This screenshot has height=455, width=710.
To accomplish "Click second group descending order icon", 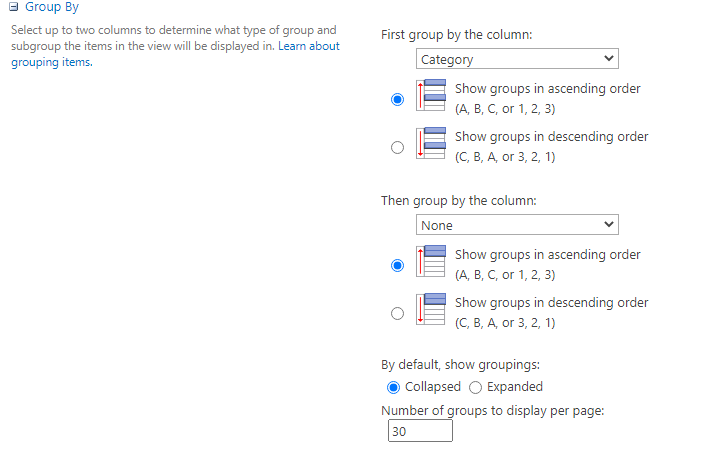I will 431,309.
